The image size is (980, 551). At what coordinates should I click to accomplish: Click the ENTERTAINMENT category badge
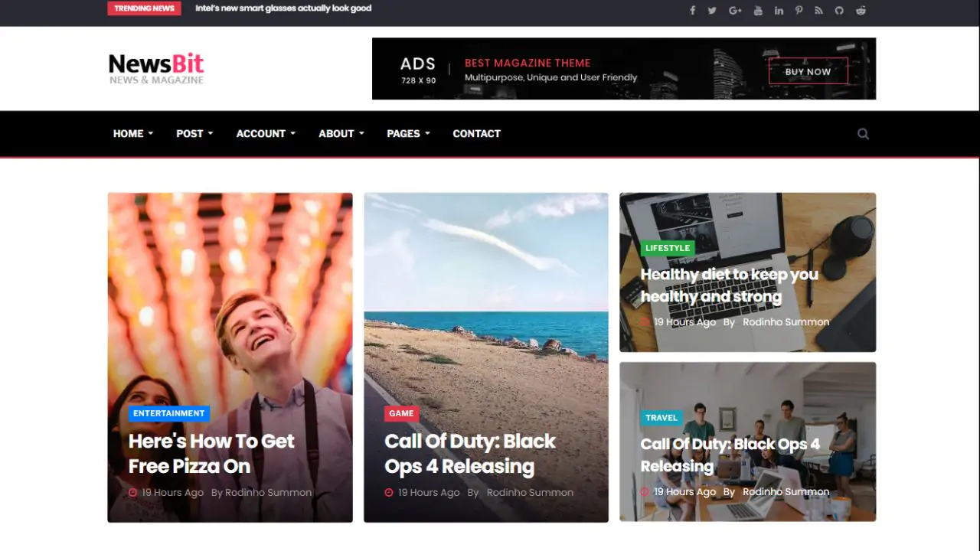click(168, 413)
